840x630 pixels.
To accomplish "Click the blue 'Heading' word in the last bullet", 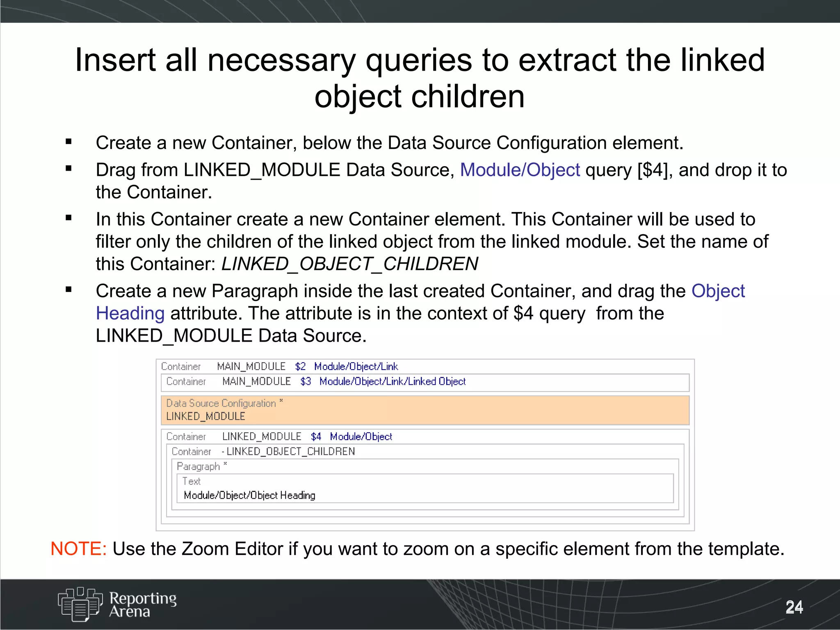I will point(130,314).
